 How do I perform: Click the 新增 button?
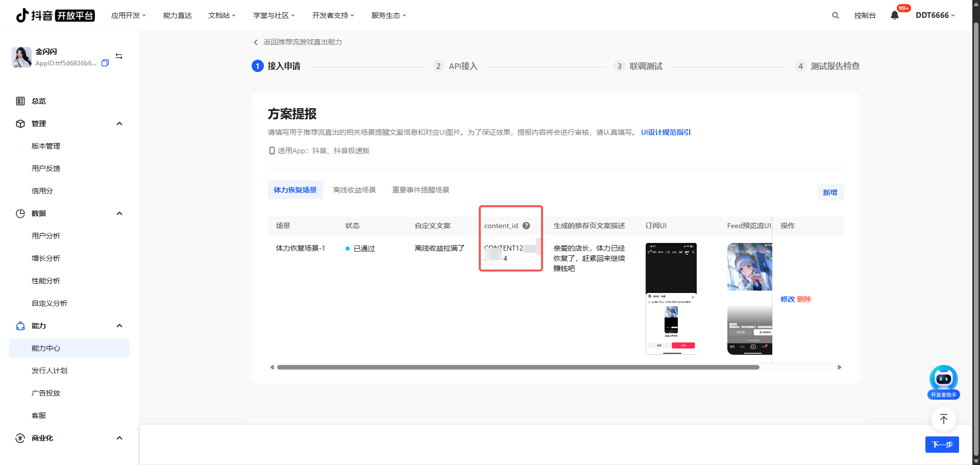[x=830, y=192]
